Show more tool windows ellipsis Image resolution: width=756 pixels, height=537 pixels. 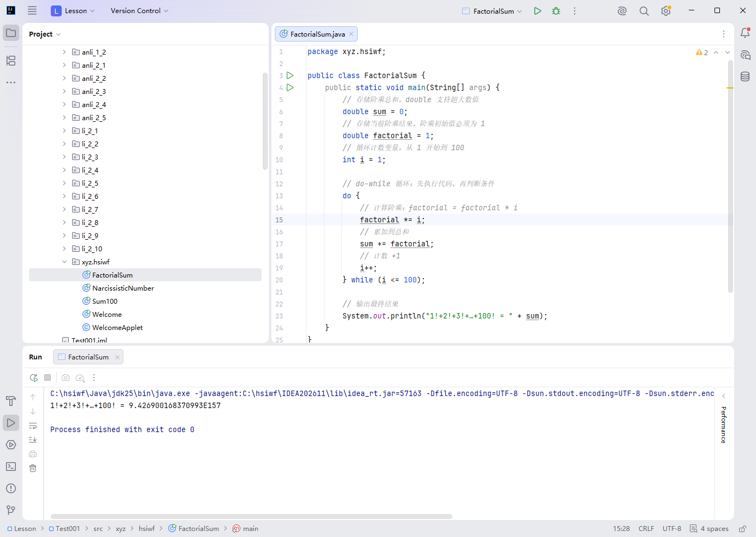pyautogui.click(x=11, y=82)
